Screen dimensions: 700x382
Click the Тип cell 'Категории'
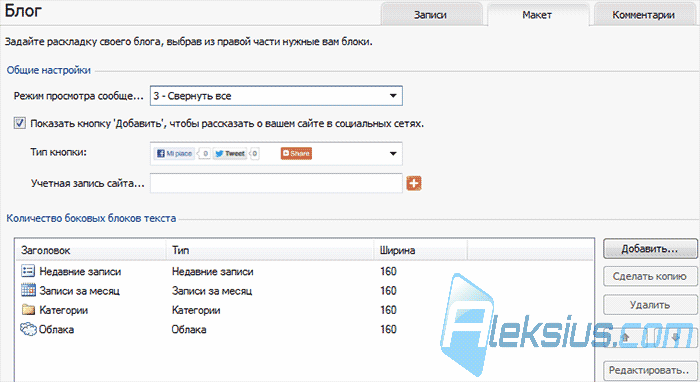[196, 310]
